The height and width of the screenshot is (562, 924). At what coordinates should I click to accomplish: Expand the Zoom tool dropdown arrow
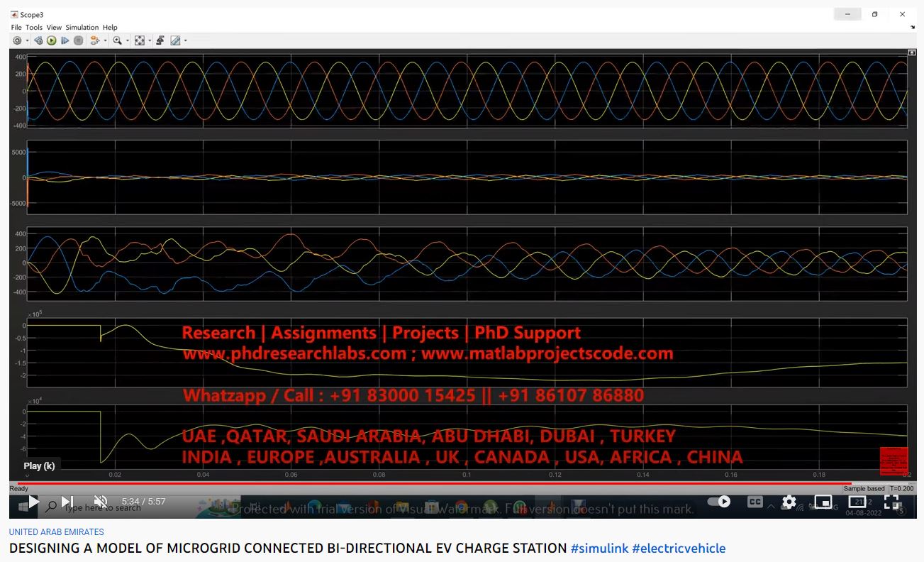(127, 40)
